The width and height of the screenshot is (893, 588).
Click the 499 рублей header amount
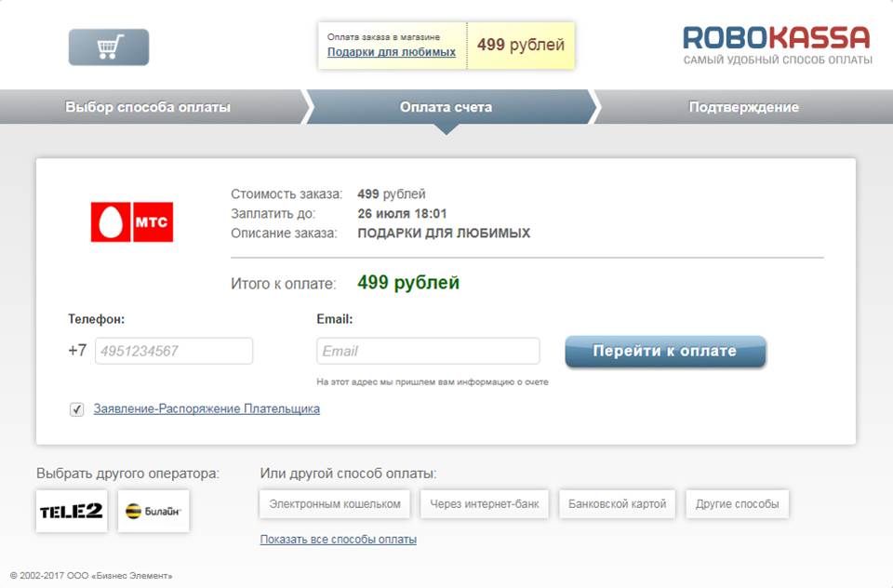coord(521,45)
